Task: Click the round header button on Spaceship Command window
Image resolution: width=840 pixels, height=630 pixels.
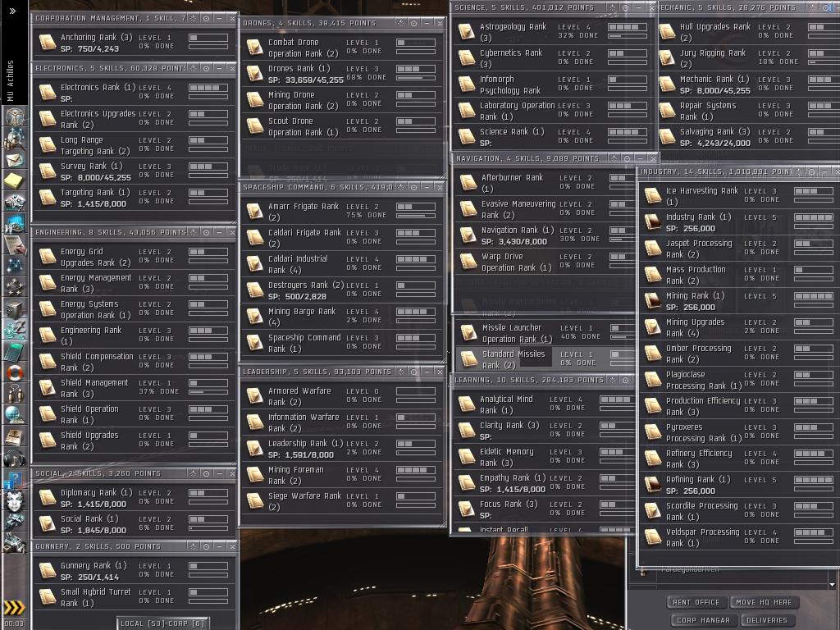Action: (413, 187)
